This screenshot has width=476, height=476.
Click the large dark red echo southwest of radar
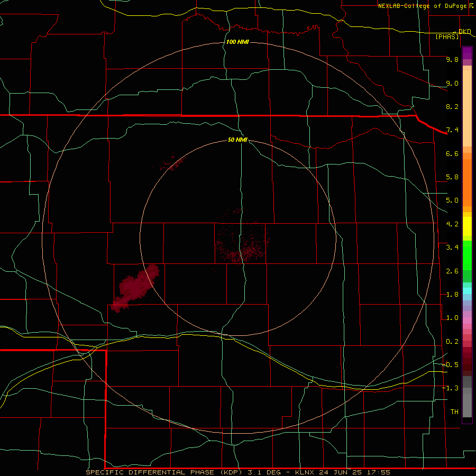point(136,288)
